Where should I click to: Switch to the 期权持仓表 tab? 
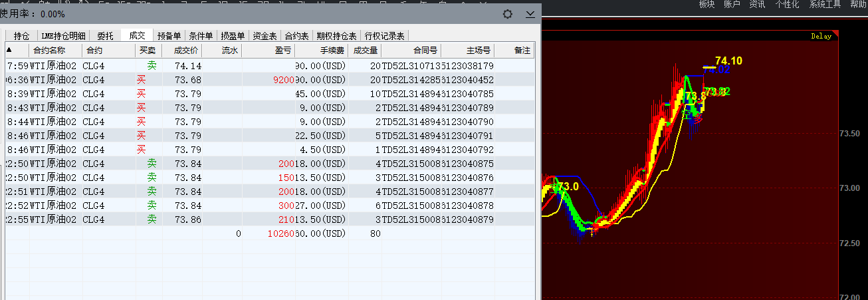[x=336, y=36]
